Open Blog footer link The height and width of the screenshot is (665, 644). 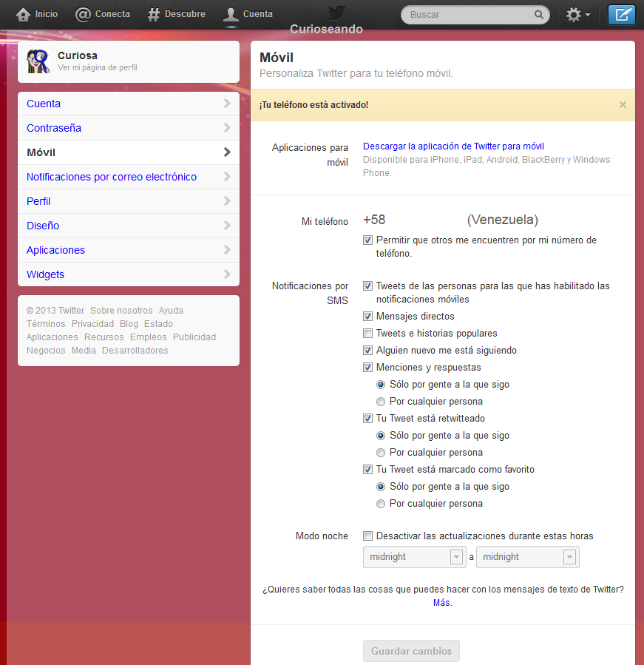(x=129, y=324)
